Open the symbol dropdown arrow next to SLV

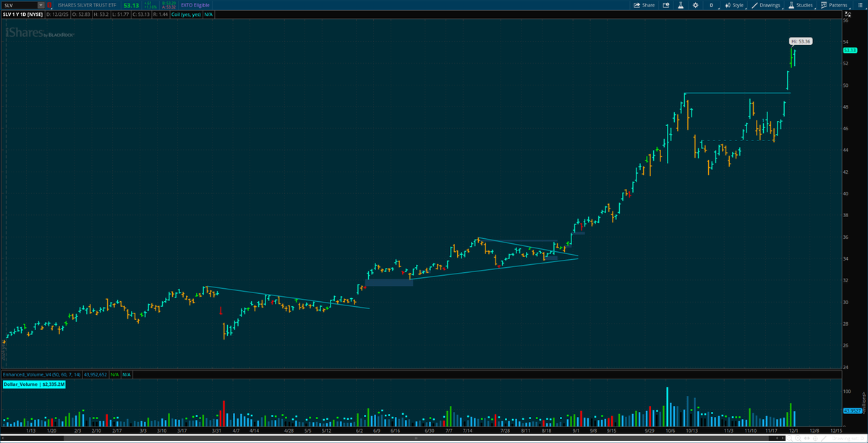[41, 5]
